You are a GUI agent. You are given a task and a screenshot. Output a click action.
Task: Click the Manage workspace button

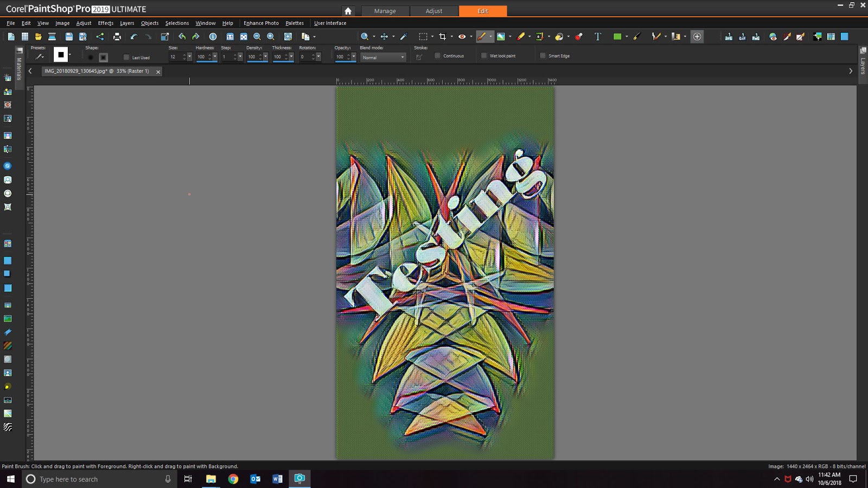click(x=385, y=11)
